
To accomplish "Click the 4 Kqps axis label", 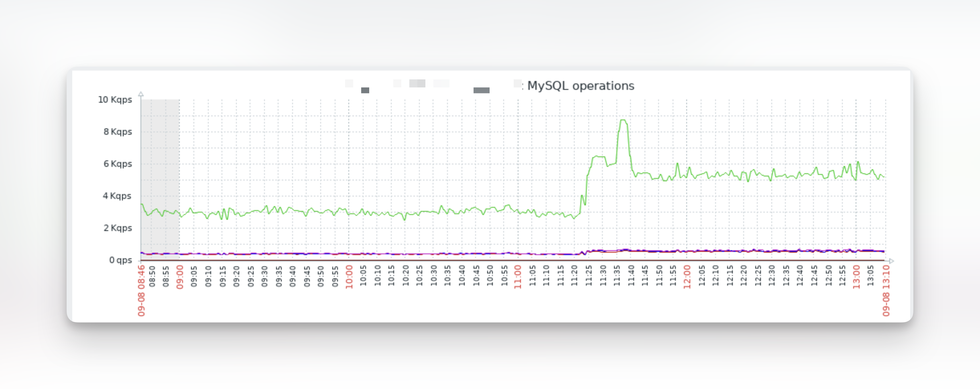I will click(117, 196).
